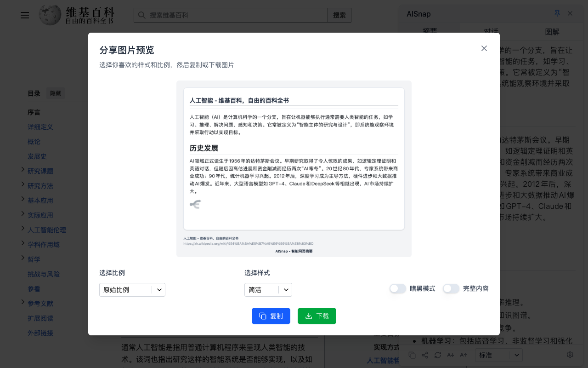The image size is (588, 368).
Task: Go to 详细定义 in table of contents
Action: [40, 127]
